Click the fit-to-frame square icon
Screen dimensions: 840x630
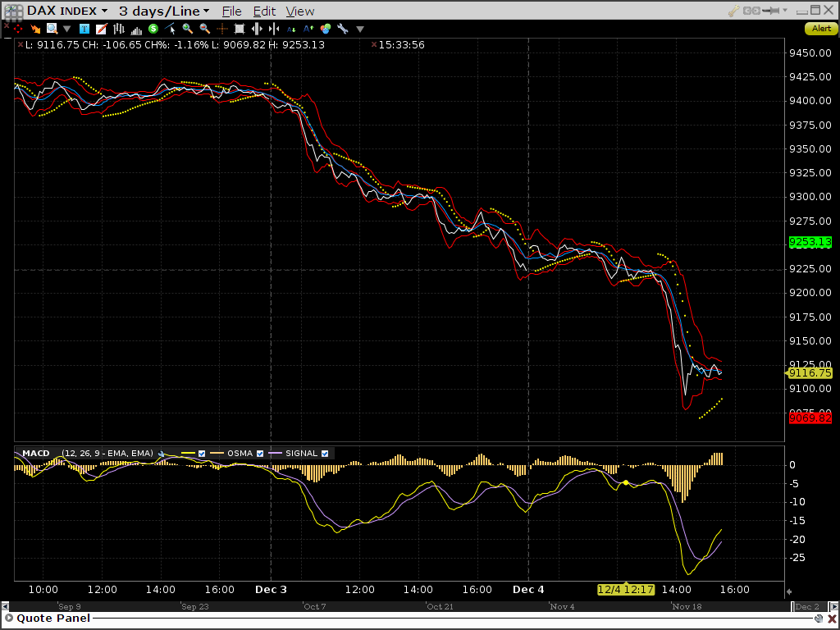(x=240, y=29)
